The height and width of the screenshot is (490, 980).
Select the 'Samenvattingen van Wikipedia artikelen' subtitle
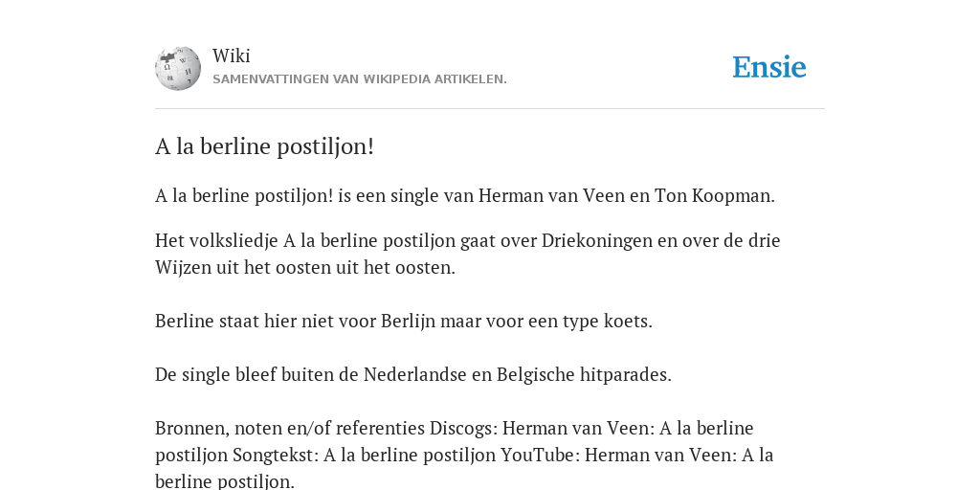pos(360,79)
